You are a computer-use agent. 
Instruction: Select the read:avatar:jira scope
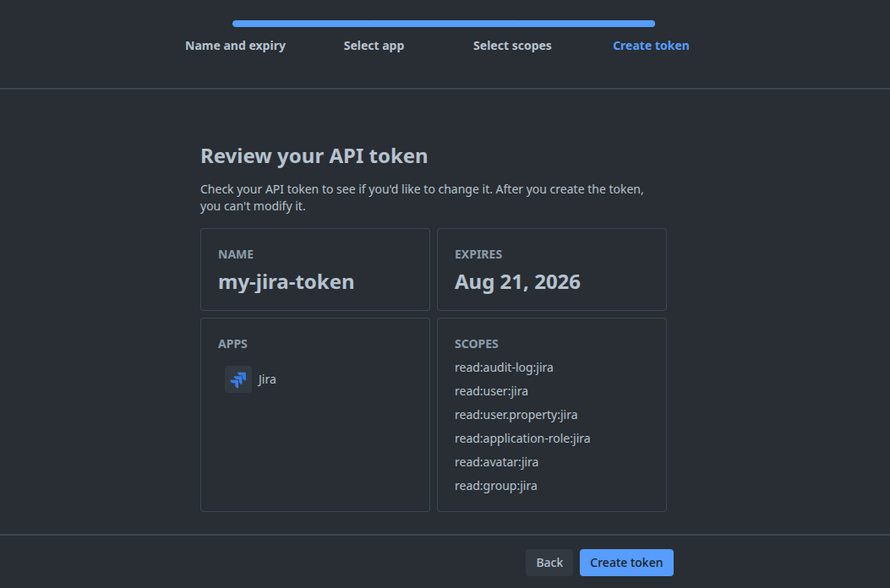[x=496, y=462]
